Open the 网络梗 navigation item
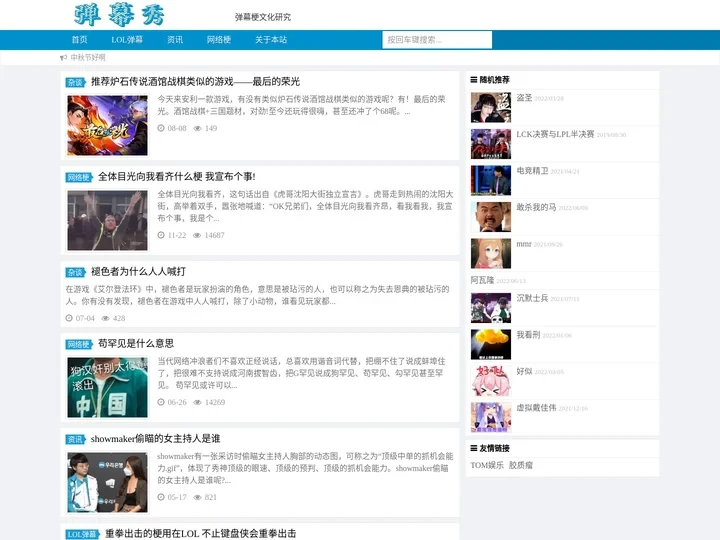This screenshot has width=720, height=540. [x=219, y=40]
